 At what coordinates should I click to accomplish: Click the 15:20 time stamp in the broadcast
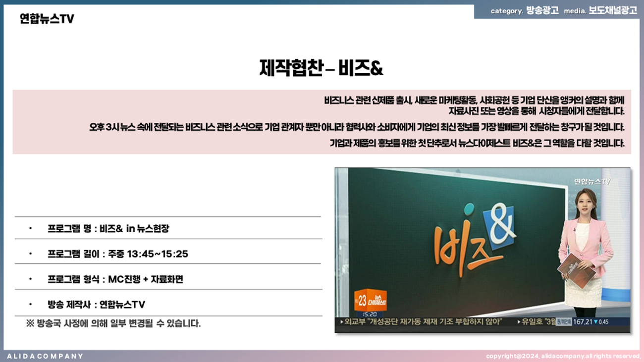369,314
